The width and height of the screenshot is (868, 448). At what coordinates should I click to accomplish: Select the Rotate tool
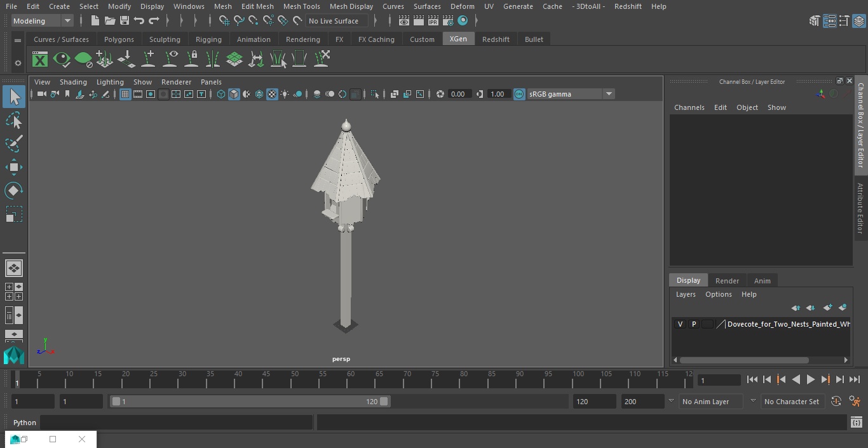tap(14, 191)
